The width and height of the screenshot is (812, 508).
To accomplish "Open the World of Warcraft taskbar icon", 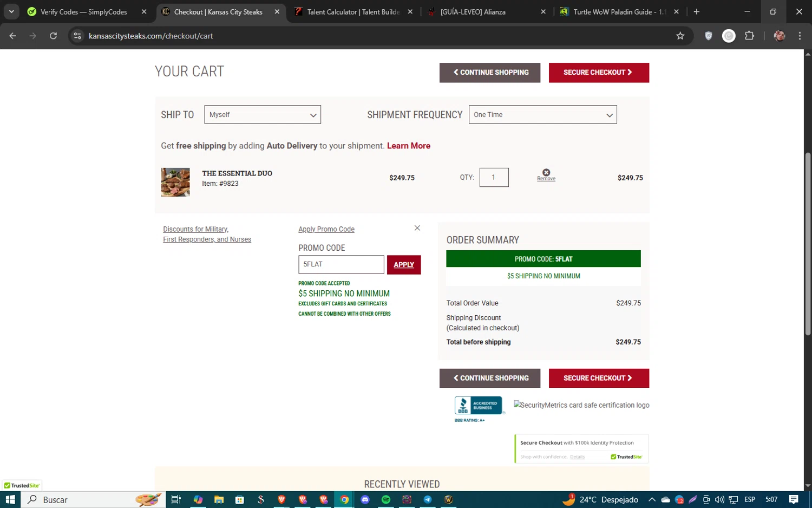I will 448,499.
